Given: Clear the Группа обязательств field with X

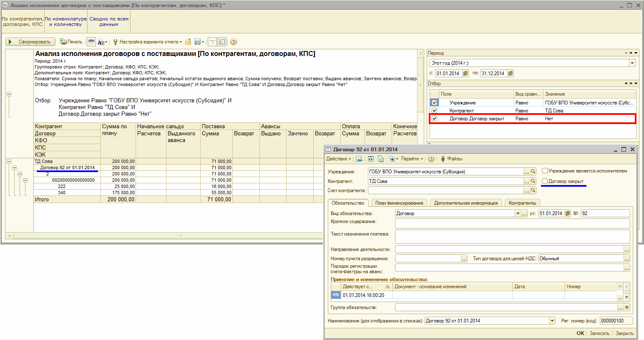Looking at the screenshot, I should pos(627,307).
